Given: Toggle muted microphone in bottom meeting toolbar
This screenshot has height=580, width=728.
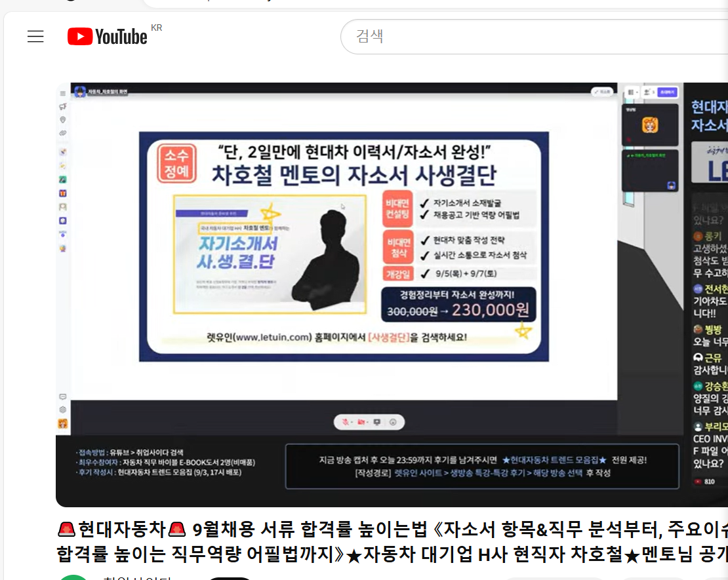Looking at the screenshot, I should (345, 423).
